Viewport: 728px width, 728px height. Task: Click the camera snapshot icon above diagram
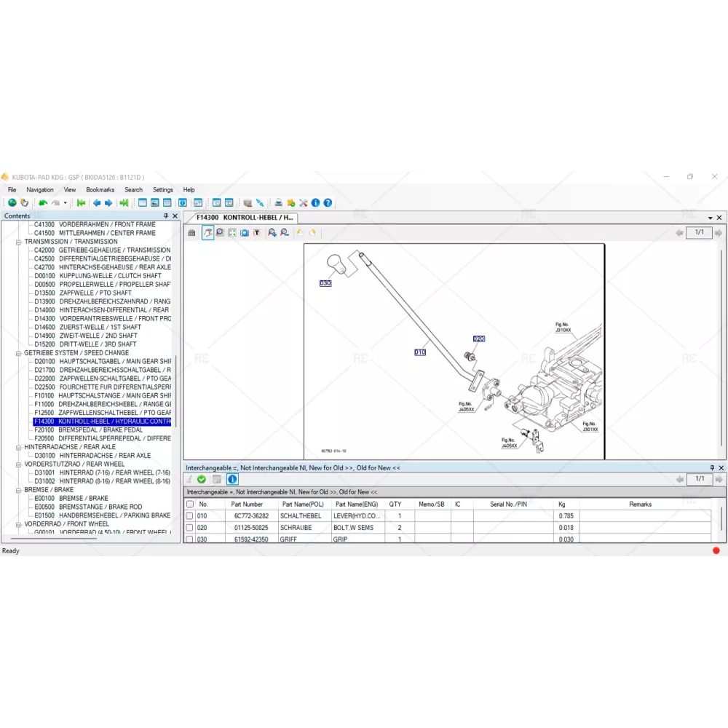pyautogui.click(x=245, y=233)
